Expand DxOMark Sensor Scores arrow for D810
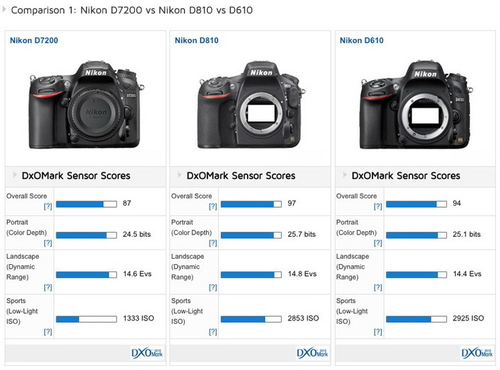500x370 pixels. pyautogui.click(x=179, y=175)
